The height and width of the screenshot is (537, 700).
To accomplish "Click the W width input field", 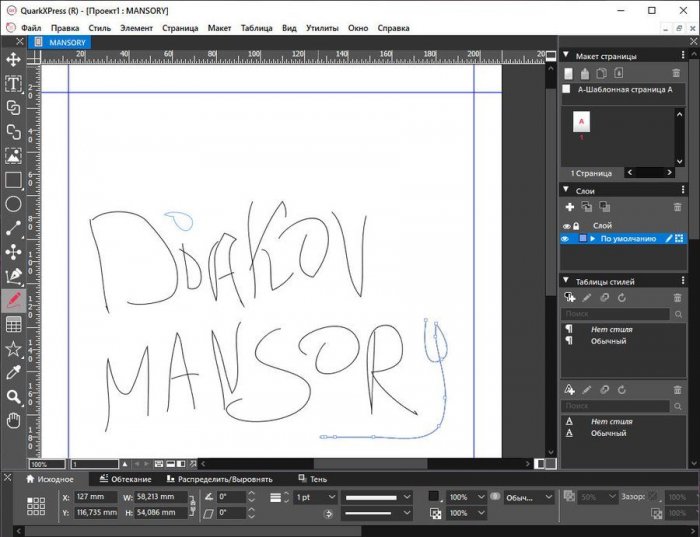I will 159,497.
